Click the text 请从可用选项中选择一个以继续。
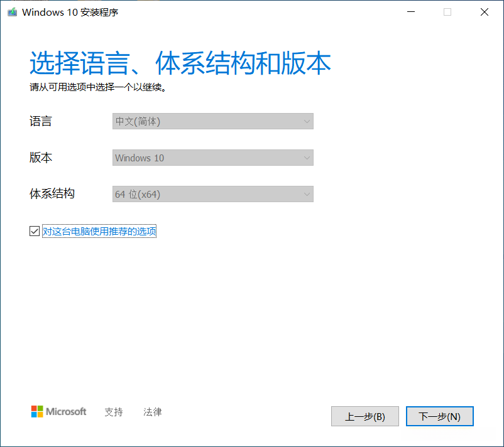The height and width of the screenshot is (447, 504). 98,87
